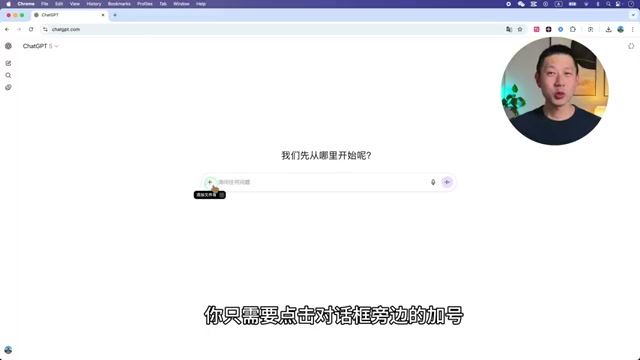Click the black round extension icon
Viewport: 640px width, 360px height.
[549, 29]
